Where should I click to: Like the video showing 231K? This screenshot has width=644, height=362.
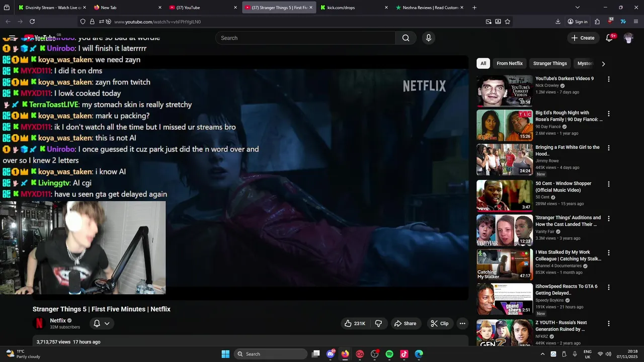click(x=355, y=323)
